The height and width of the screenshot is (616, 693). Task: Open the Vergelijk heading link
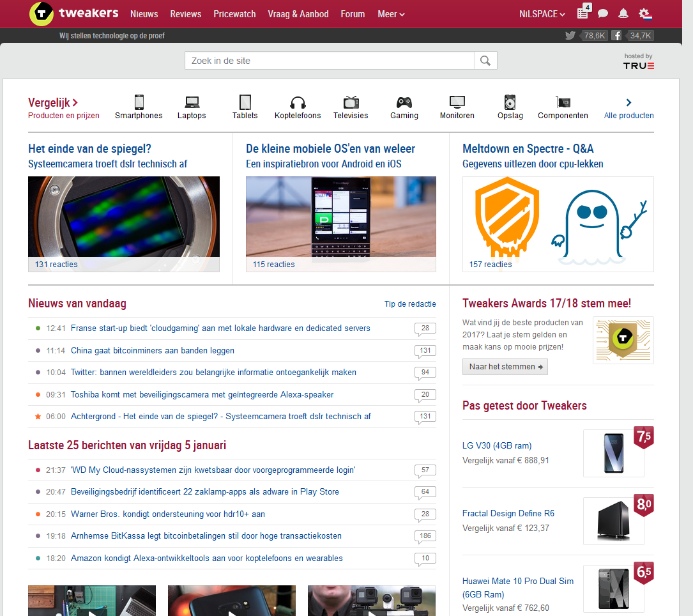[53, 103]
